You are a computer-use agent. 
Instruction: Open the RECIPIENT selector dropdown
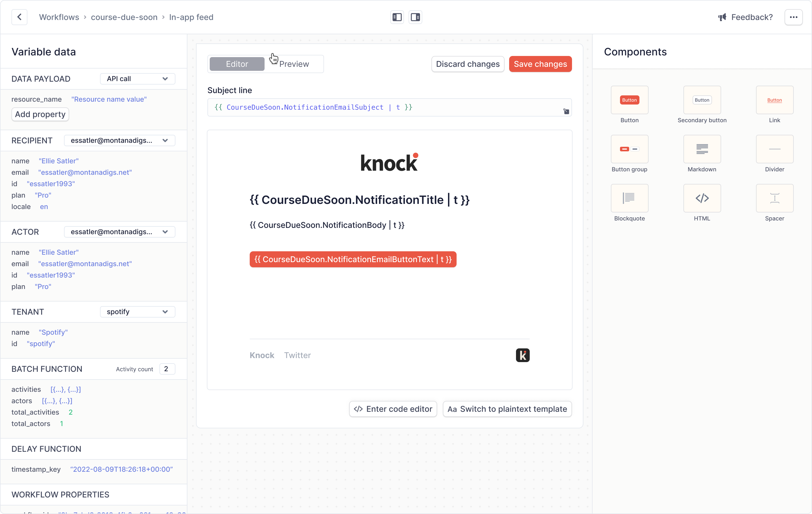119,140
